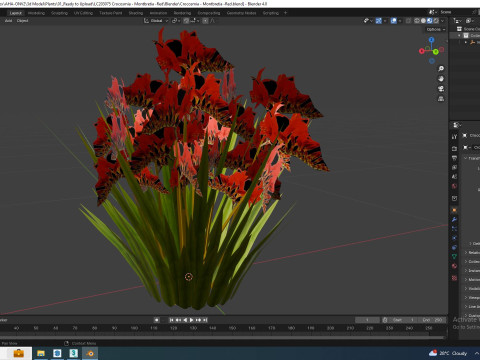
Task: Switch to the Modeling workspace tab
Action: pos(36,13)
